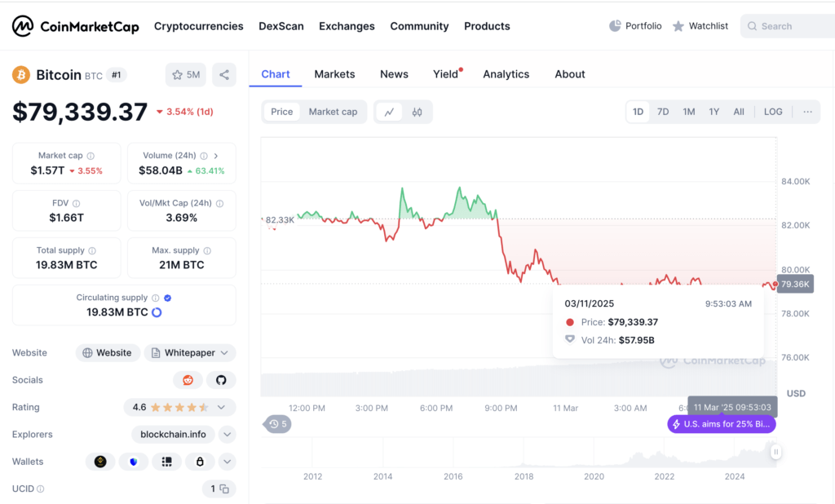Expand the Wallets chevron
Viewport: 835px width, 504px height.
pyautogui.click(x=228, y=462)
